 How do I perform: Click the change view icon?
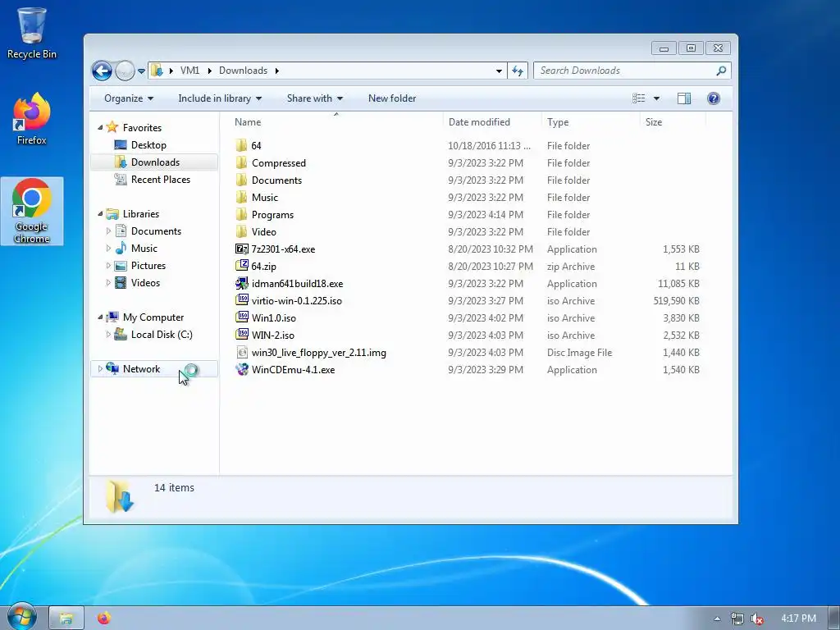[x=638, y=98]
